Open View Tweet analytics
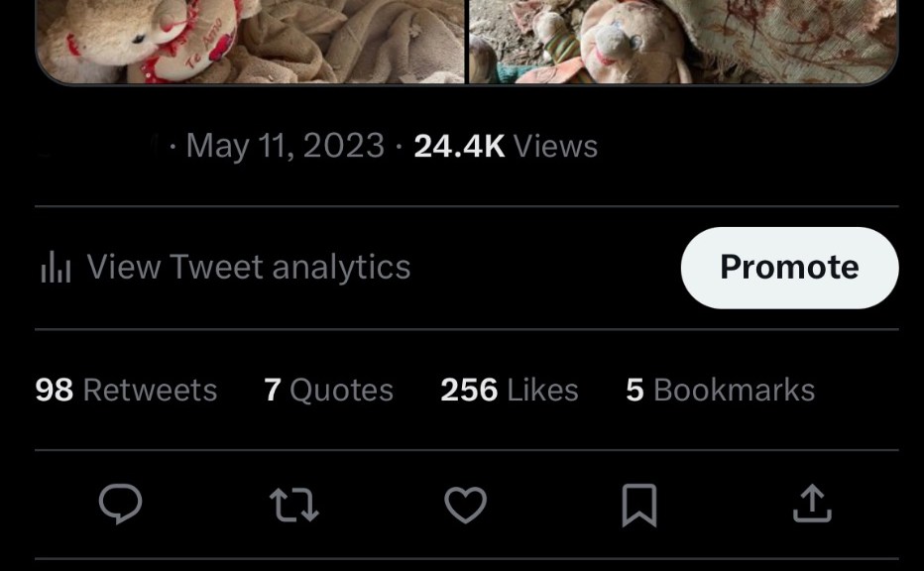Screen dimensions: 924x571 pos(248,268)
